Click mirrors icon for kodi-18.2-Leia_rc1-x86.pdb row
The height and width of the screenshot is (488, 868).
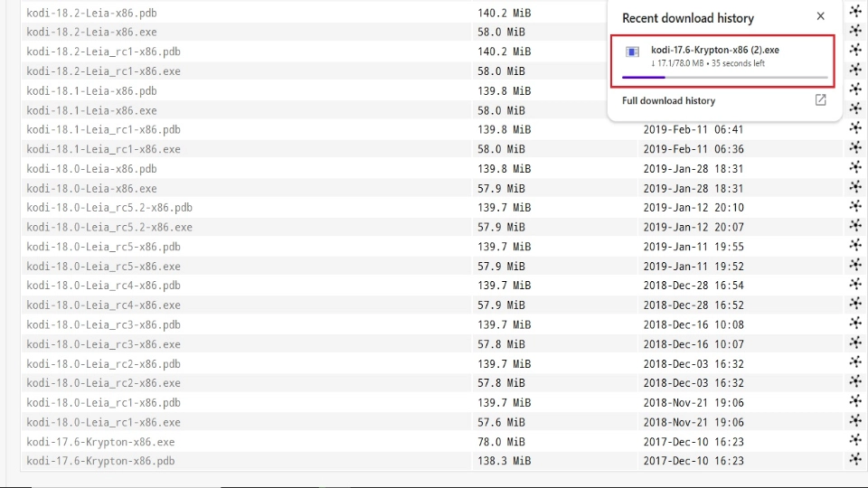[x=856, y=50]
